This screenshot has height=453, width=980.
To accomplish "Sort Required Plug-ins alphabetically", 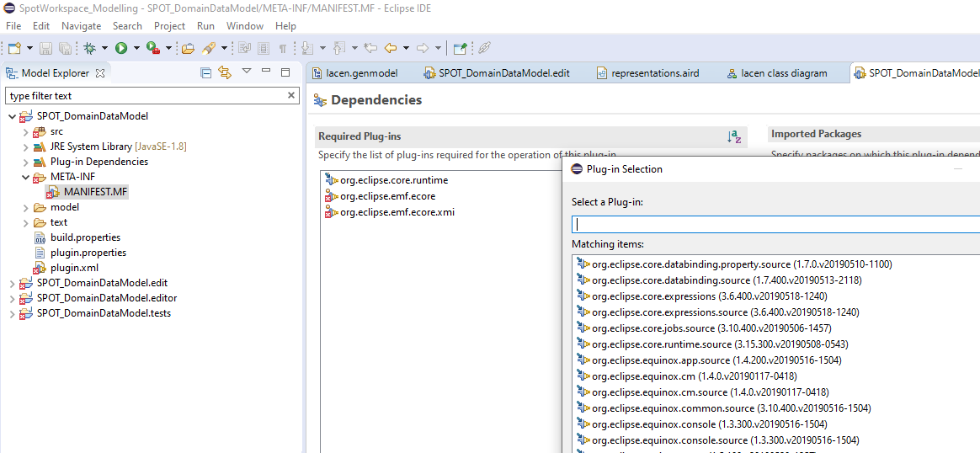I will point(734,136).
